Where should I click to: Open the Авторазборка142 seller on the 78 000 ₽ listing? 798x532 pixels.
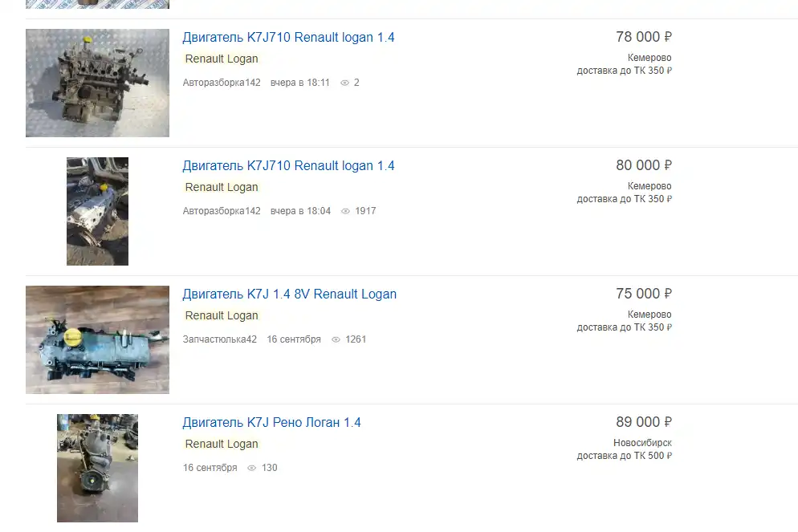(222, 83)
